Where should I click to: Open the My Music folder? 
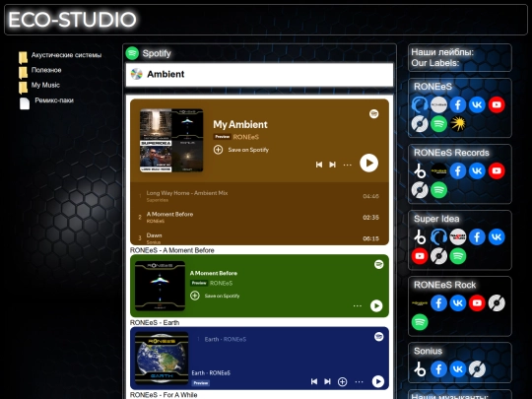(x=45, y=85)
